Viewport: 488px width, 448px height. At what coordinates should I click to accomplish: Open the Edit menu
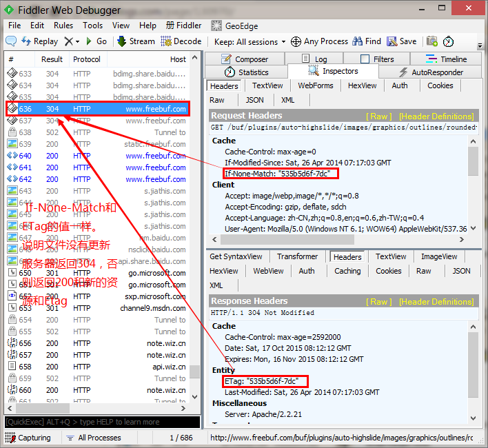click(x=37, y=26)
